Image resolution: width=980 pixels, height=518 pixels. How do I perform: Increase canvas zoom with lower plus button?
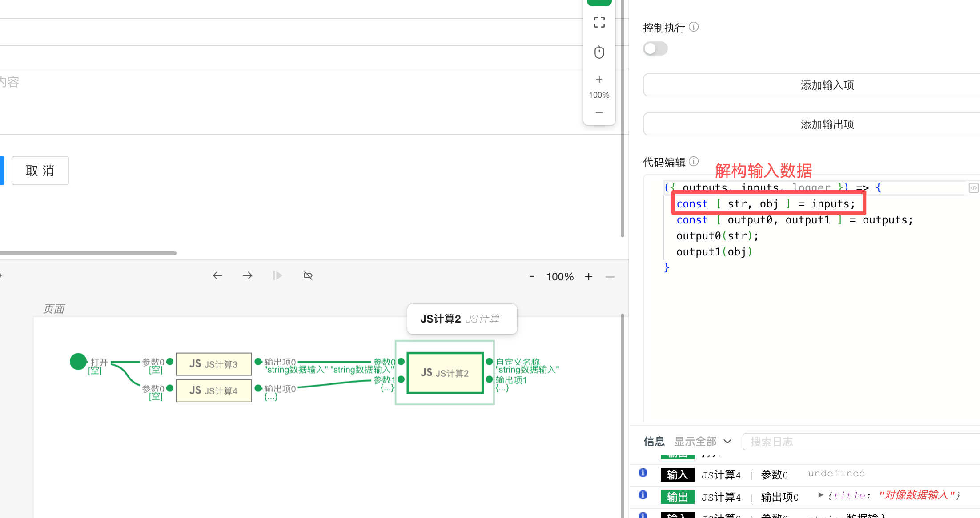click(589, 277)
